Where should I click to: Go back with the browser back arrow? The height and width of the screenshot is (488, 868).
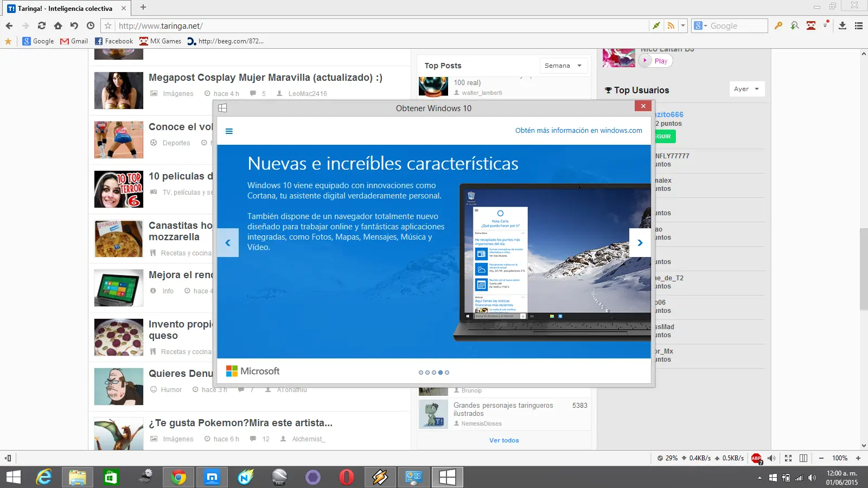(9, 25)
